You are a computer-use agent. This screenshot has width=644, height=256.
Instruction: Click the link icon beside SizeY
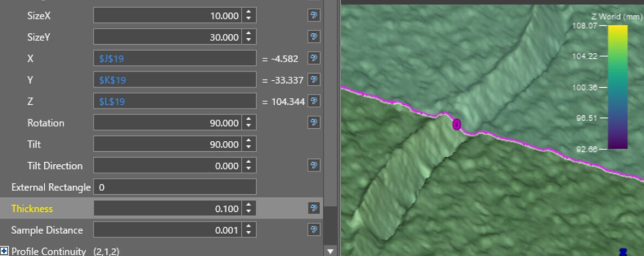[314, 37]
